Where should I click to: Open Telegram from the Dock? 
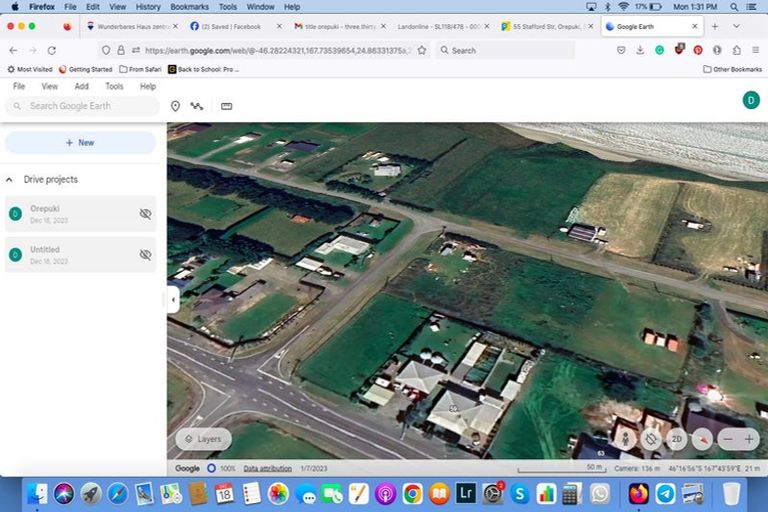pyautogui.click(x=665, y=494)
